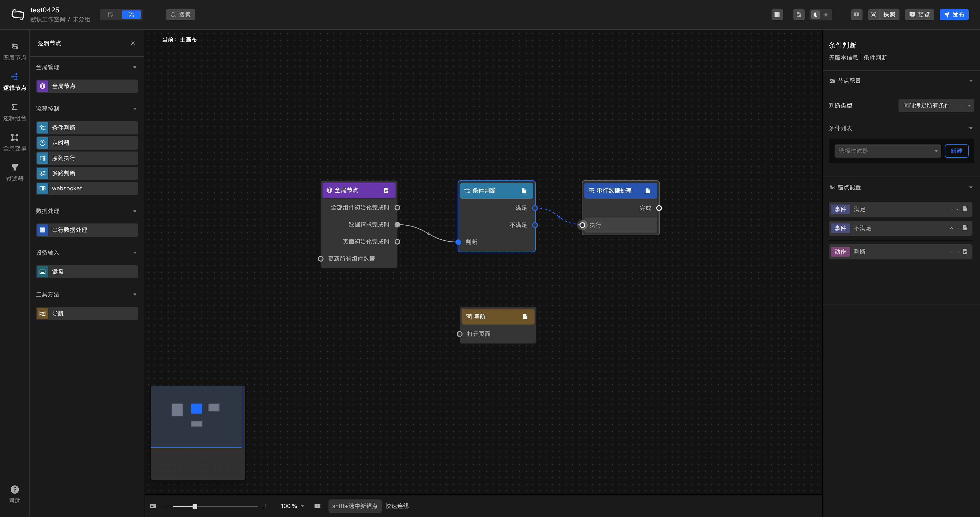Open the 选择过滤器 dropdown
This screenshot has width=980, height=517.
[x=887, y=151]
